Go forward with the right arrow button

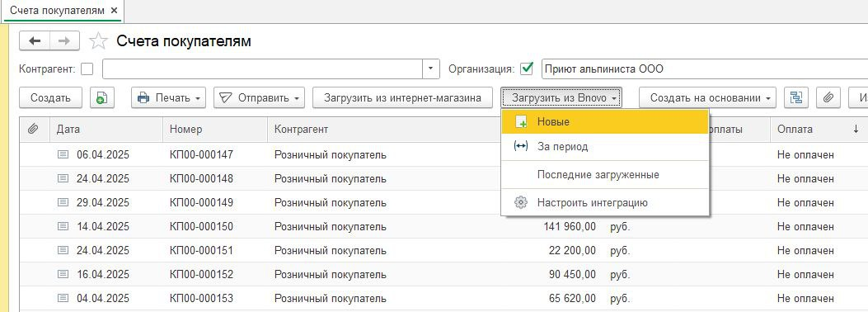[x=64, y=40]
